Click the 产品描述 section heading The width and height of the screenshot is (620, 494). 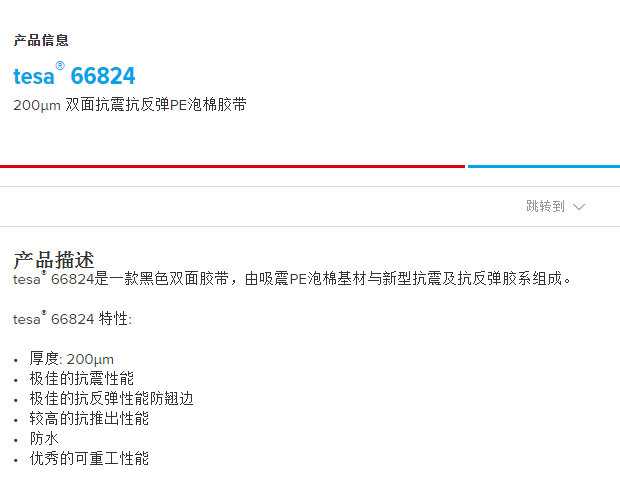pos(54,260)
